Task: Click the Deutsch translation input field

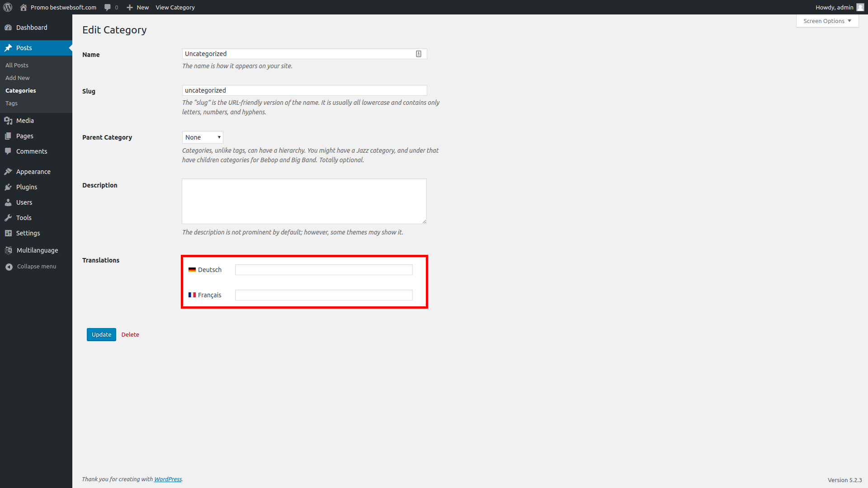Action: pos(324,270)
